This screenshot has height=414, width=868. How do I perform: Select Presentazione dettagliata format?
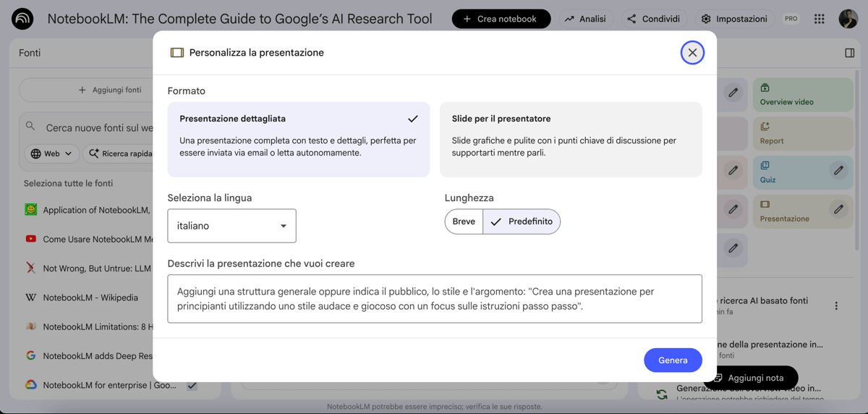299,139
